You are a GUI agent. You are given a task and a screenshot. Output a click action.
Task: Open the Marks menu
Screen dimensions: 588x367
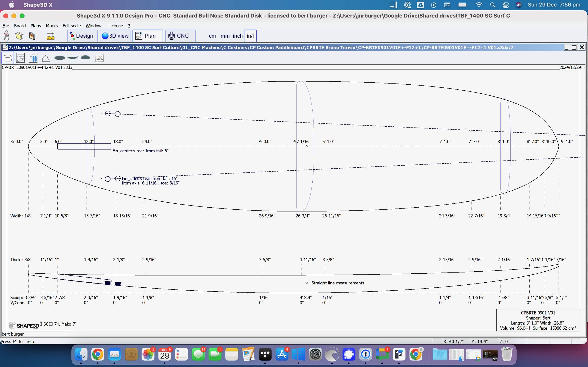[51, 26]
